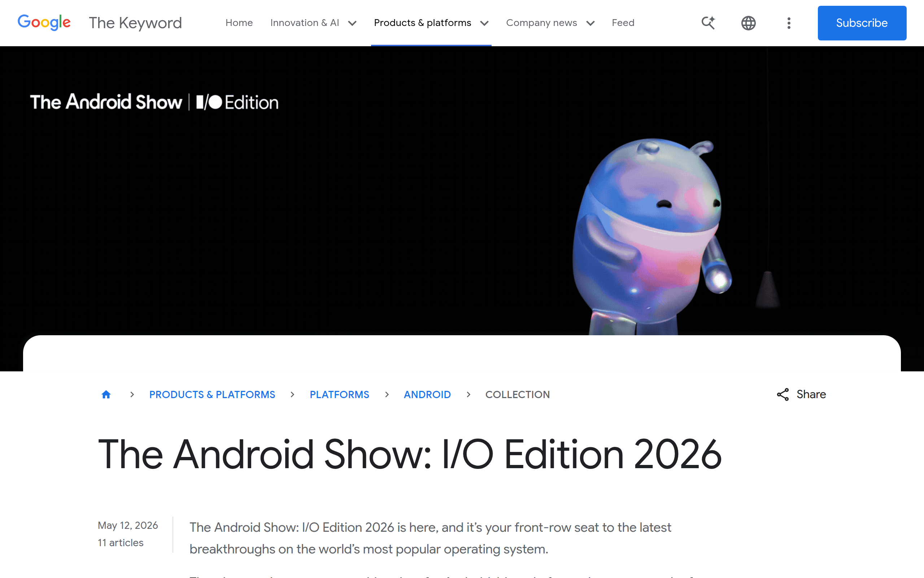
Task: Open the globe language selector
Action: (x=748, y=23)
